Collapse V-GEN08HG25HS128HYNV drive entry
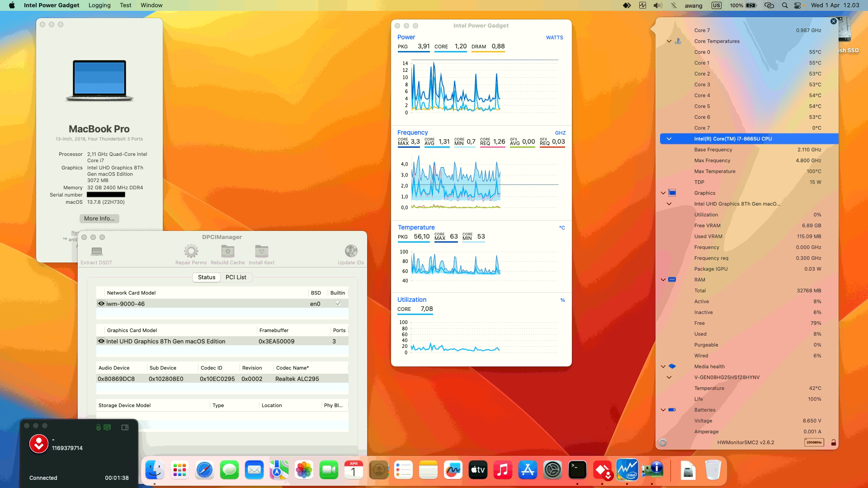This screenshot has width=868, height=488. [x=669, y=377]
